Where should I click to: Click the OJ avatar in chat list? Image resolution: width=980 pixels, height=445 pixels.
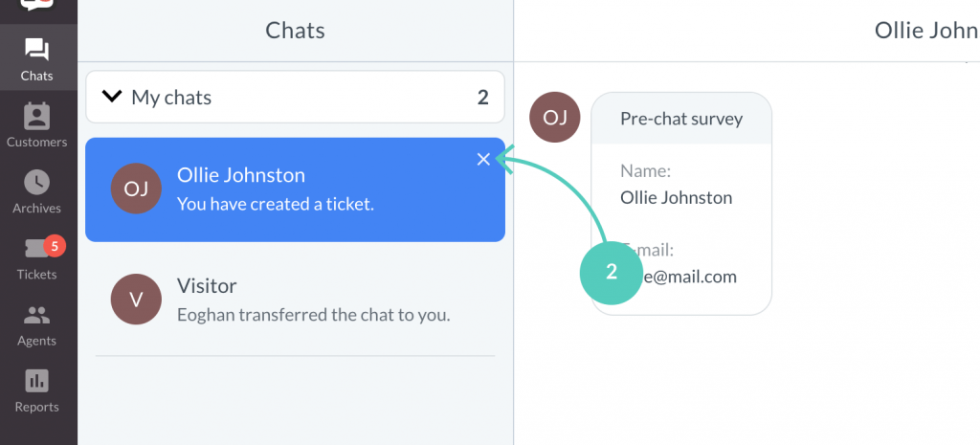[x=136, y=189]
